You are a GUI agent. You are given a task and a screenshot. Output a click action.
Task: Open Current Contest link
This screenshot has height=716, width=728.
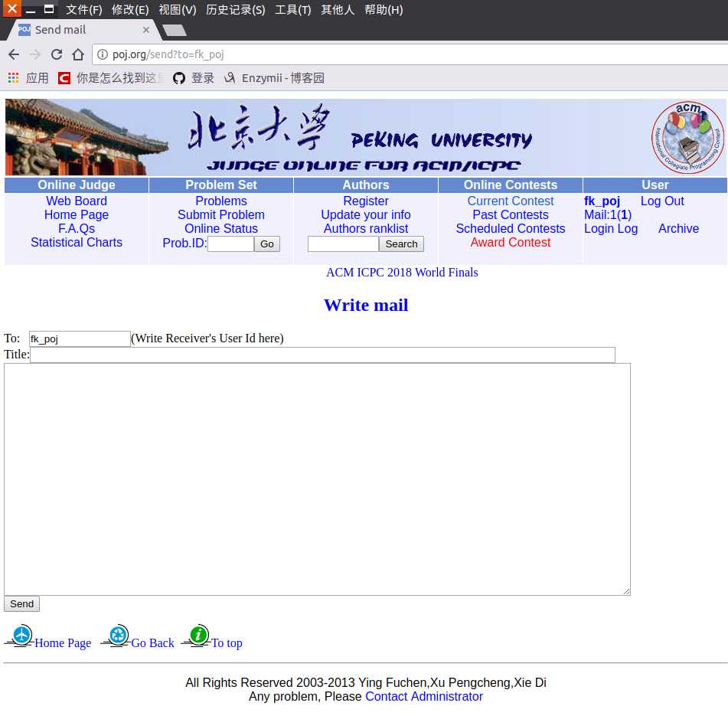coord(511,201)
